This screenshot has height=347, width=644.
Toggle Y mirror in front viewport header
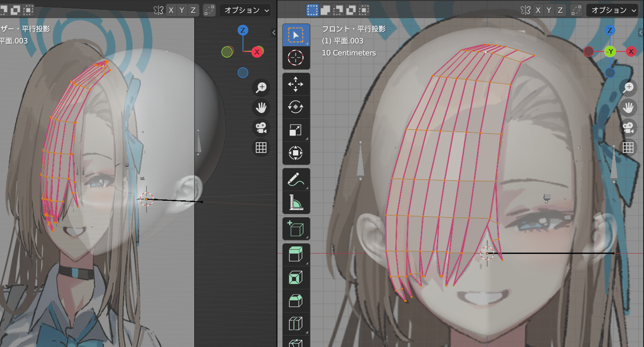(550, 10)
